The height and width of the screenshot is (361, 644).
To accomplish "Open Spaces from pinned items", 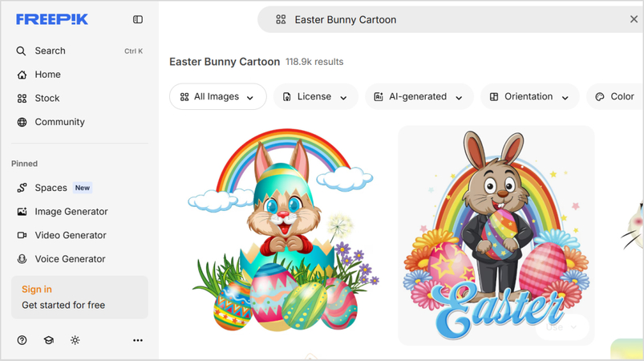I will 51,188.
